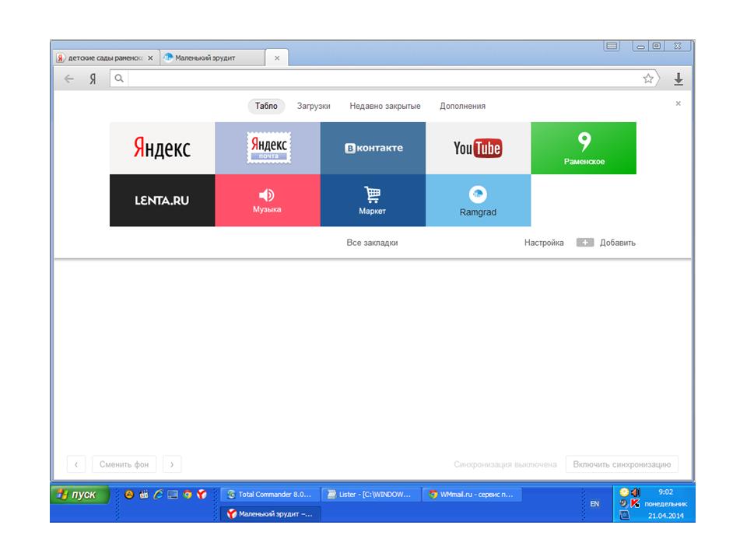This screenshot has width=747, height=560.
Task: Close the Tableau panel with small x
Action: [678, 103]
